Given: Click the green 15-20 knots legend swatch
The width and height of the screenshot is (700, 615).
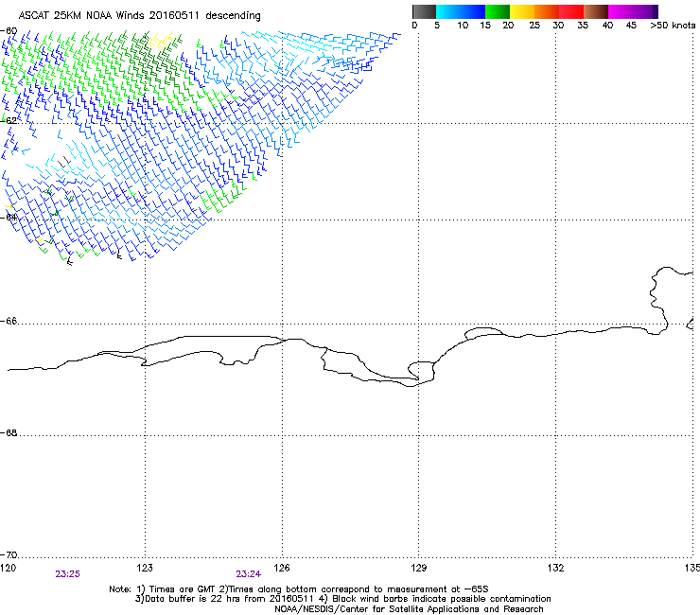Looking at the screenshot, I should [x=498, y=11].
